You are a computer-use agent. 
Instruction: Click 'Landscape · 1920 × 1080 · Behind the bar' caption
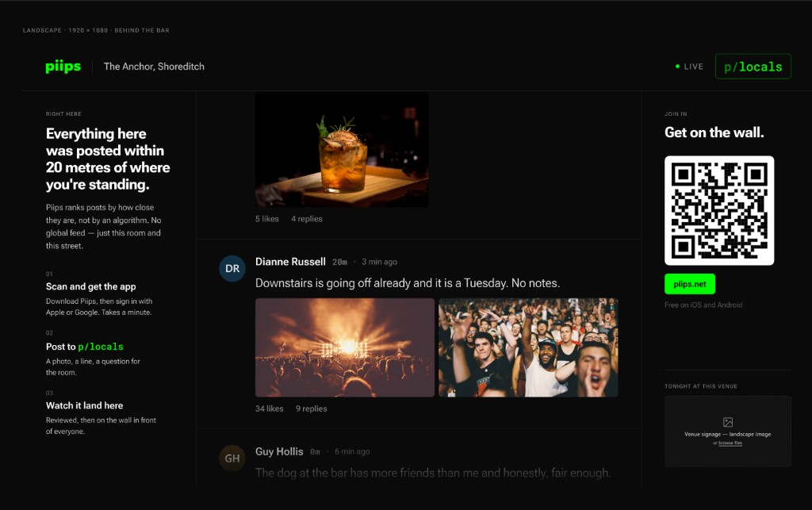coord(96,31)
